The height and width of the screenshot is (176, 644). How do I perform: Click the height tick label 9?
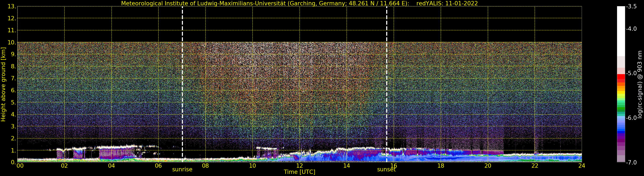point(13,54)
